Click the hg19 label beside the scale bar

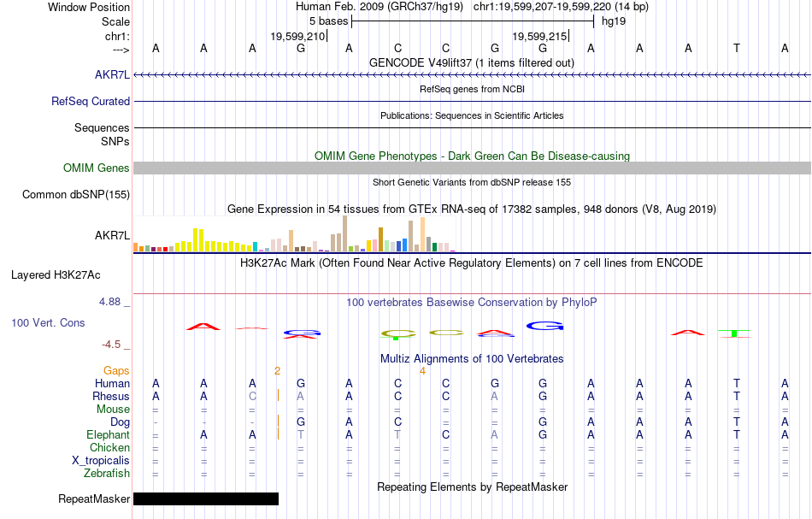pyautogui.click(x=614, y=21)
